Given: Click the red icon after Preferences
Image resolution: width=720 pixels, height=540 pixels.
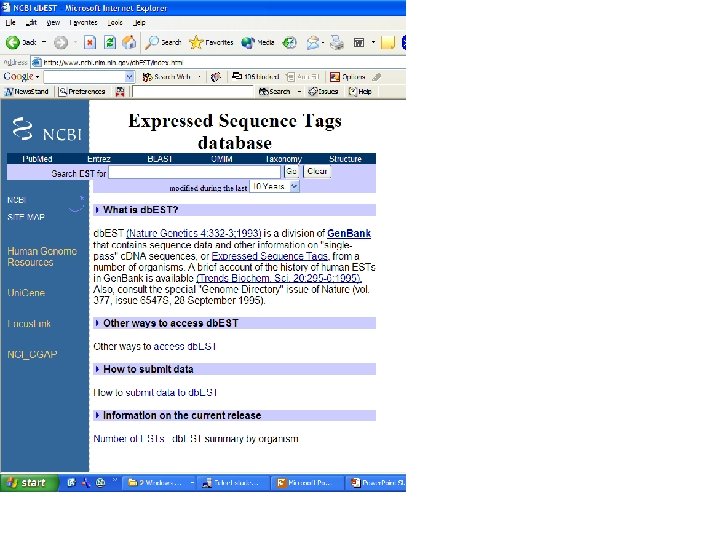Looking at the screenshot, I should coord(120,91).
